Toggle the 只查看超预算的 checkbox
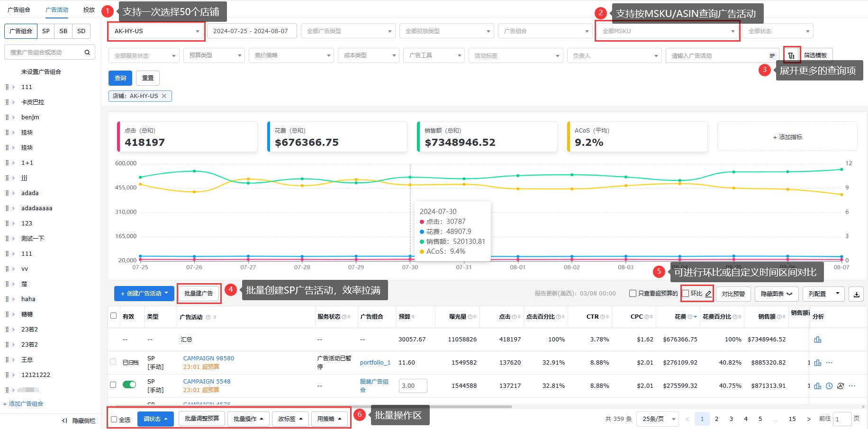Screen dimensions: 868x429 pyautogui.click(x=633, y=294)
